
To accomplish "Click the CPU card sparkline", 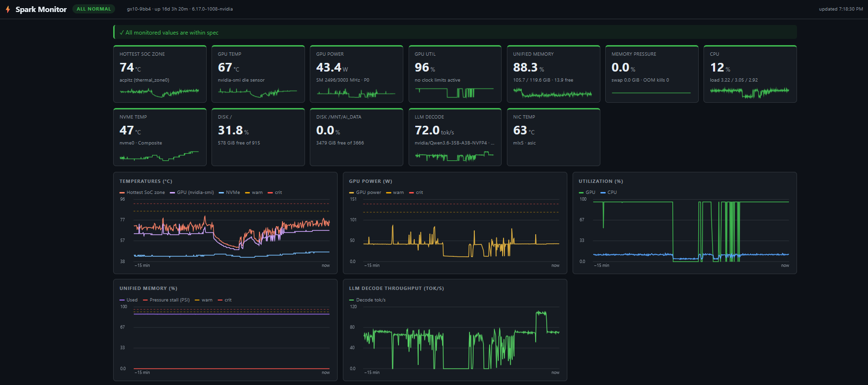I will (750, 92).
